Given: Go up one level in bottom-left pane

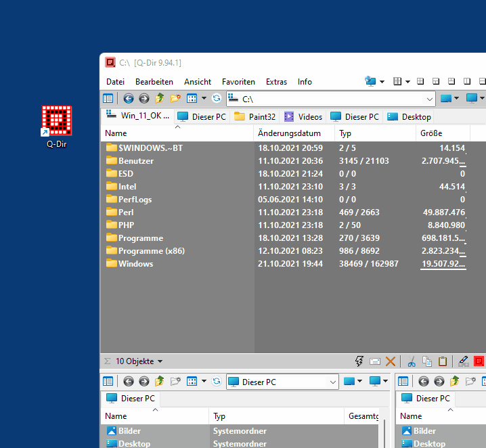Looking at the screenshot, I should click(x=159, y=382).
